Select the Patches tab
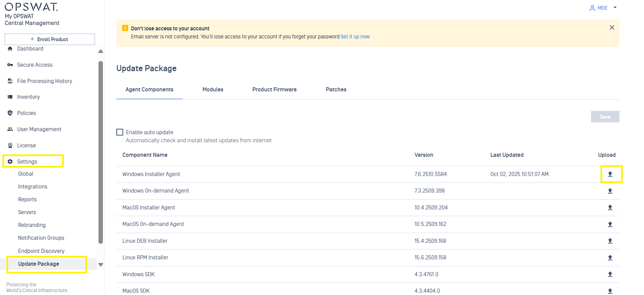Image resolution: width=644 pixels, height=295 pixels. tap(336, 90)
